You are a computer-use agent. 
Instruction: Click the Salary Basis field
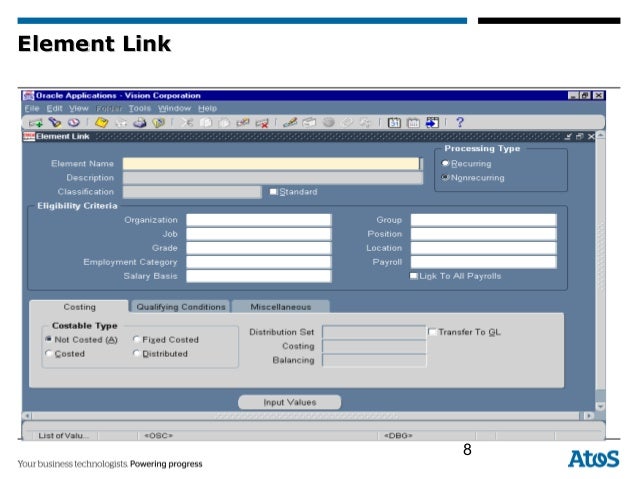point(259,276)
